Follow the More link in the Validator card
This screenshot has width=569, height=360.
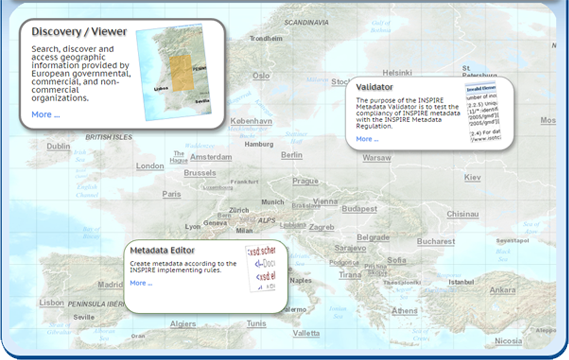367,139
